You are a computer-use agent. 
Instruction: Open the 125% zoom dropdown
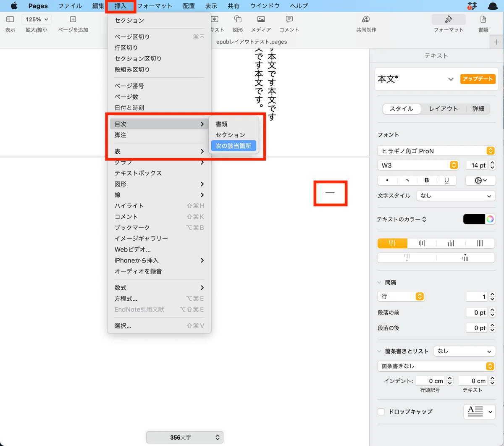pos(37,19)
